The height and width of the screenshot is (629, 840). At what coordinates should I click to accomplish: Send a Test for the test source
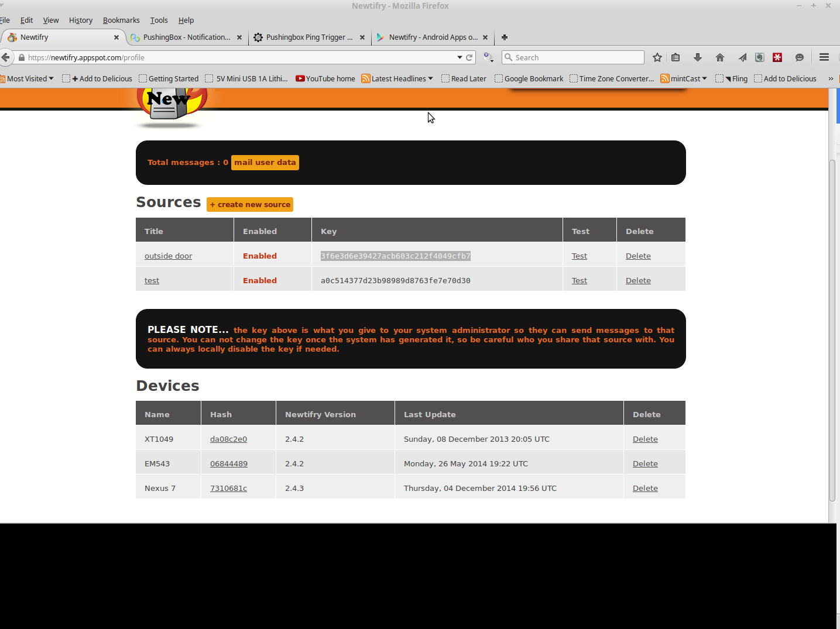click(580, 281)
